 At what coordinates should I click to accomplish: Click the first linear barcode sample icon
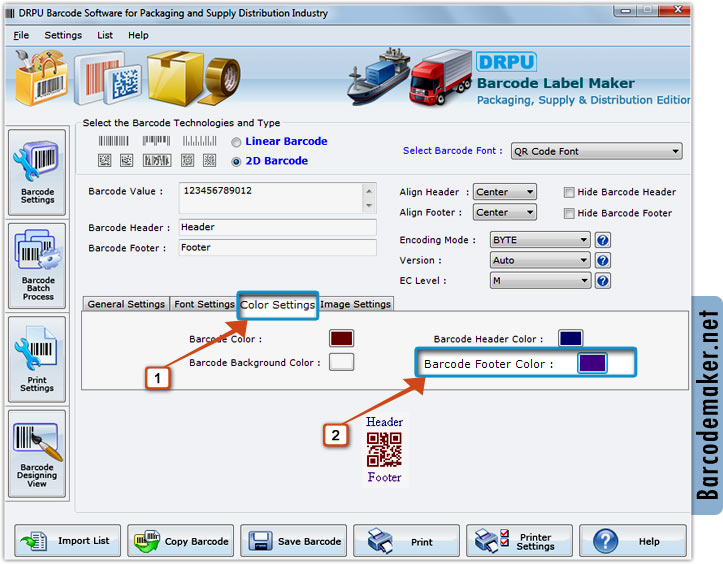pyautogui.click(x=113, y=141)
